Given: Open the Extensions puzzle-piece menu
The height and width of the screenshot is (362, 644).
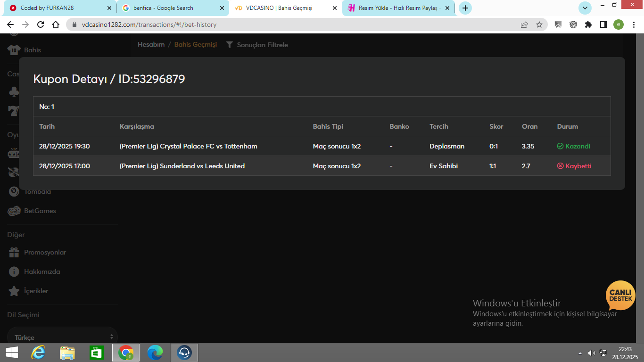Looking at the screenshot, I should pos(588,25).
